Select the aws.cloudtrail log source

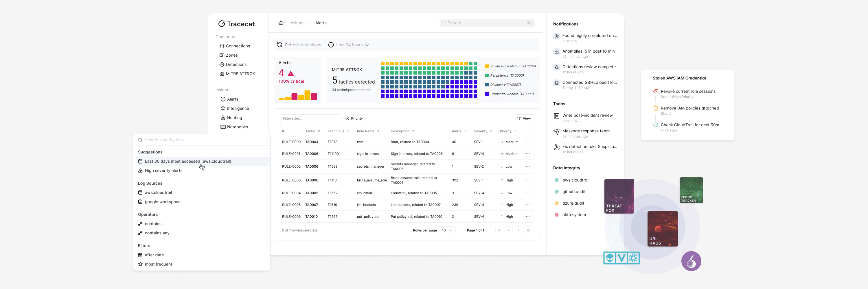tap(158, 192)
